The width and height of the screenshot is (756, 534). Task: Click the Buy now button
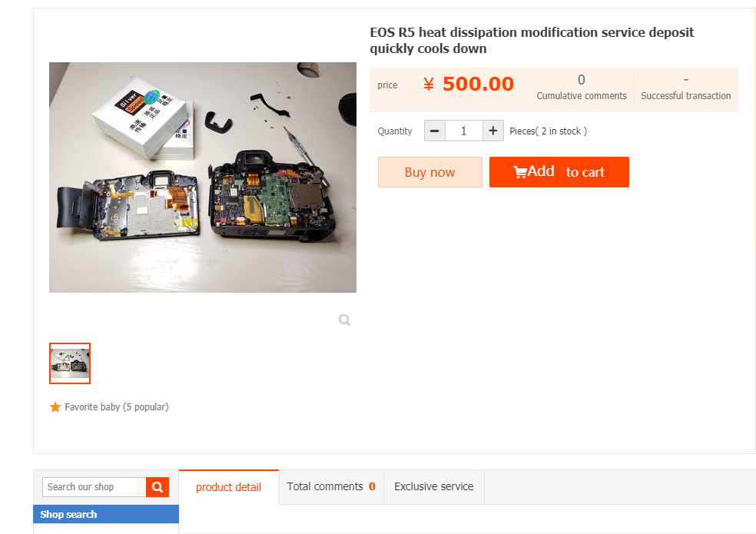pyautogui.click(x=430, y=172)
